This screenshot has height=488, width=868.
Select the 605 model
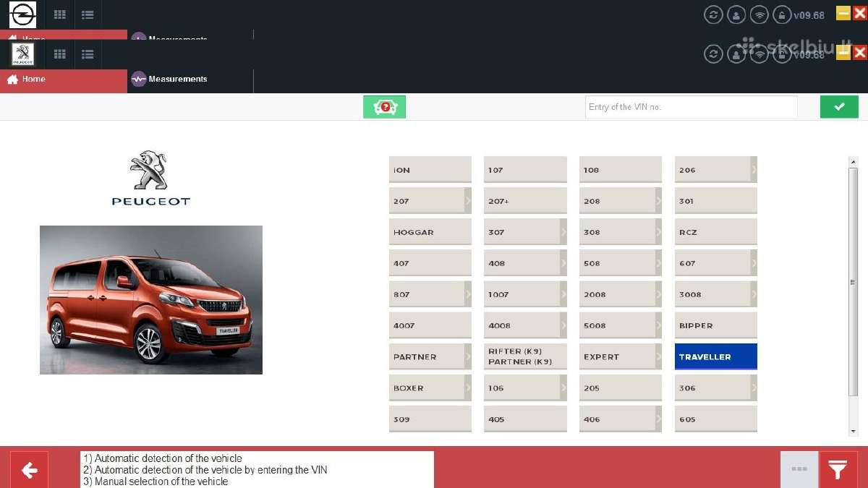pos(716,419)
